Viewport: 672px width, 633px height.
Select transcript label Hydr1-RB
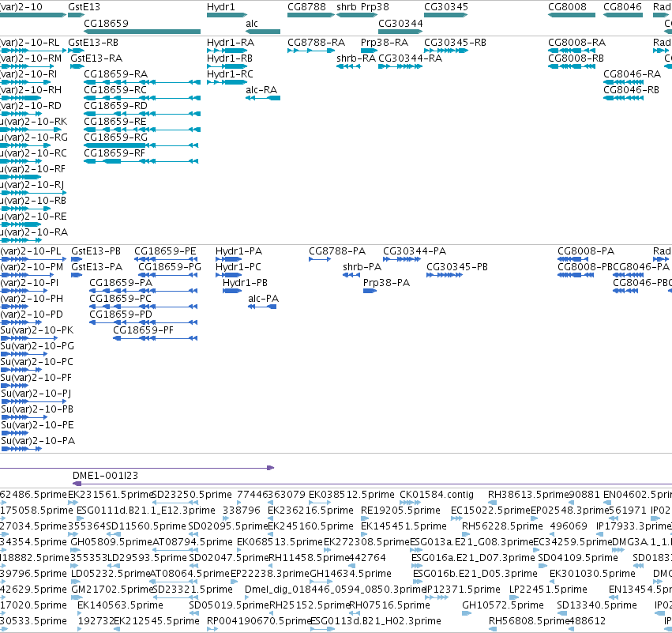(x=230, y=58)
